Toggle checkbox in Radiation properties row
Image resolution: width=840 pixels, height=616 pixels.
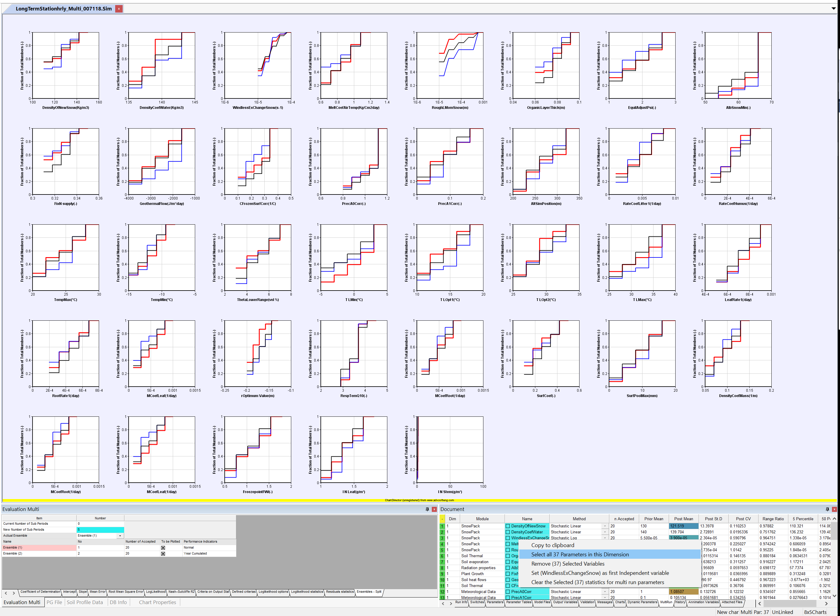(508, 568)
